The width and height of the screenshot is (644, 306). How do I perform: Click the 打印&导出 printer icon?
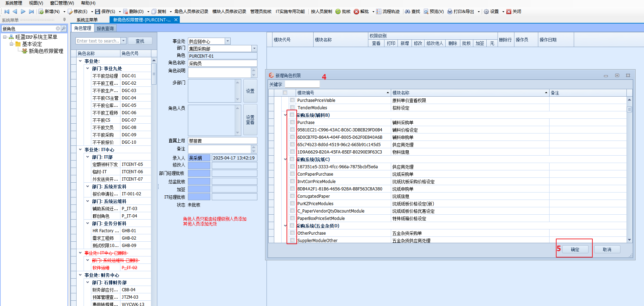(x=450, y=12)
